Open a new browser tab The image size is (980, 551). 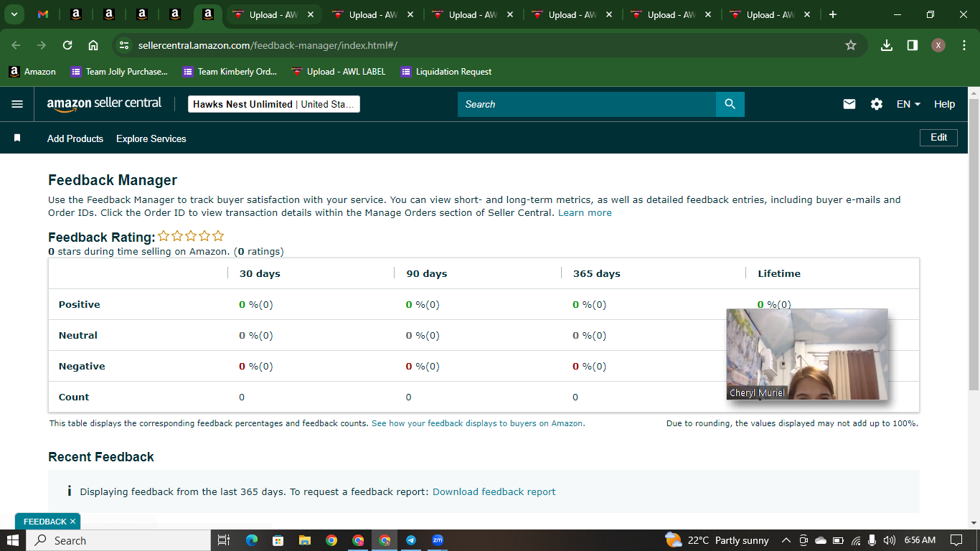pyautogui.click(x=833, y=14)
